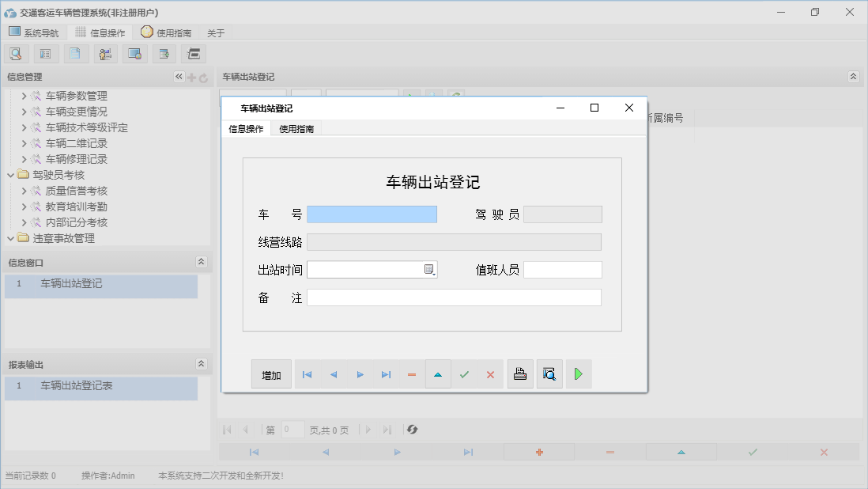The width and height of the screenshot is (868, 489).
Task: Delete the record using the red minus icon
Action: (411, 373)
